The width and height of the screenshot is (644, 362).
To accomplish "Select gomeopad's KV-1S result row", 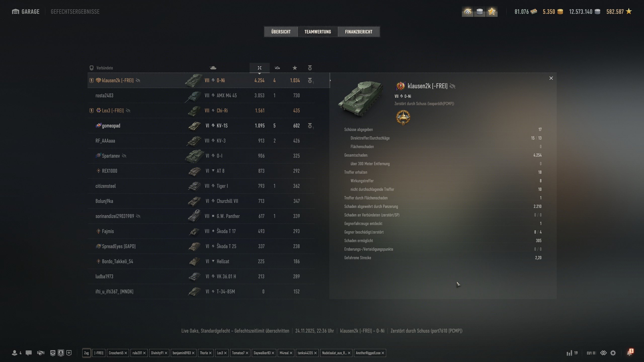I will (x=201, y=126).
